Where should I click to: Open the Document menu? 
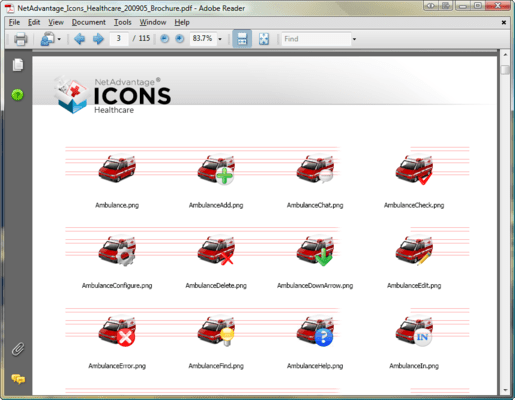[x=89, y=22]
